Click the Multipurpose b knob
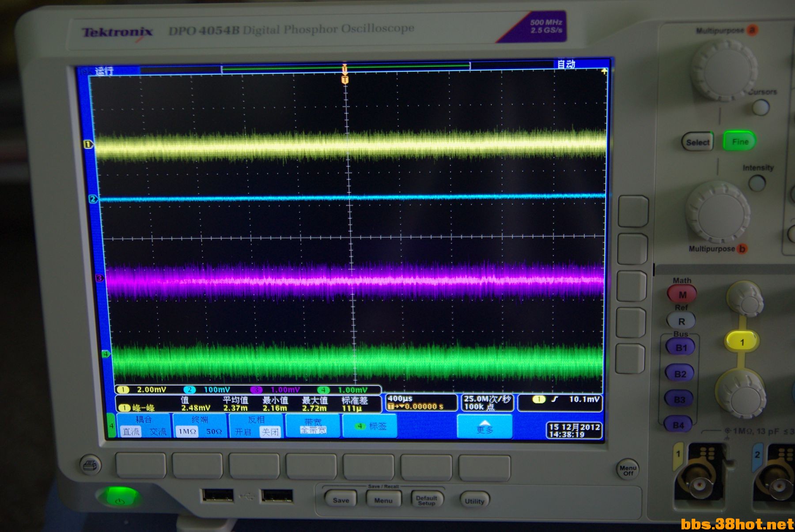Screen dimensions: 795x532 (718, 212)
